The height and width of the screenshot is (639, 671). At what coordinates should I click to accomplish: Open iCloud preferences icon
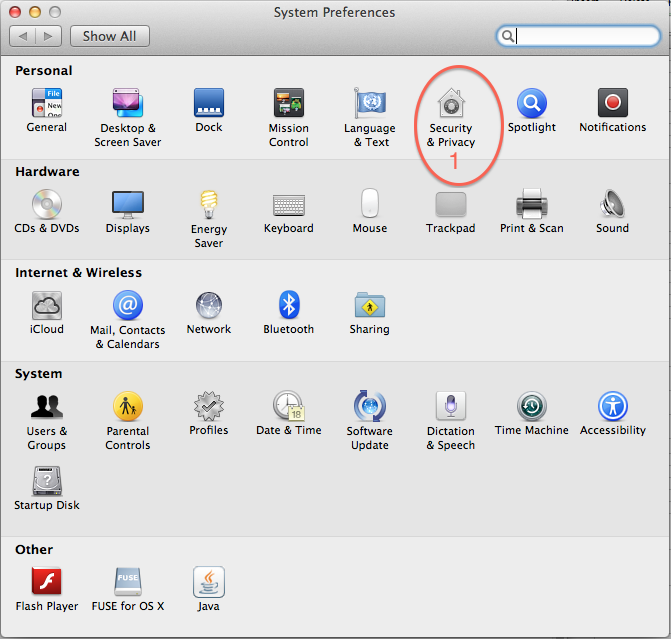pos(47,305)
